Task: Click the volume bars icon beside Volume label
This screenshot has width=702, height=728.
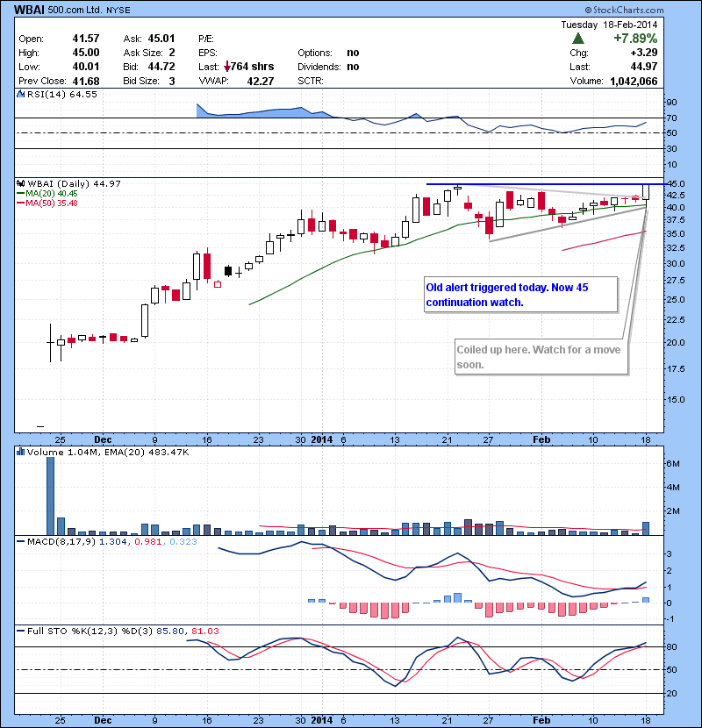Action: coord(20,452)
